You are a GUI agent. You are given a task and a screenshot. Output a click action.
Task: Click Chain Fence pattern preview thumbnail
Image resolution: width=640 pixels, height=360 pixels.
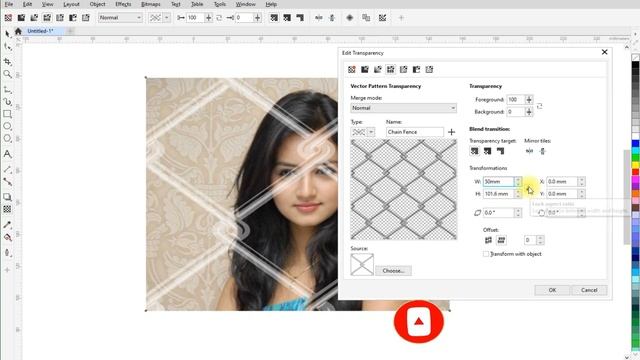tap(404, 189)
